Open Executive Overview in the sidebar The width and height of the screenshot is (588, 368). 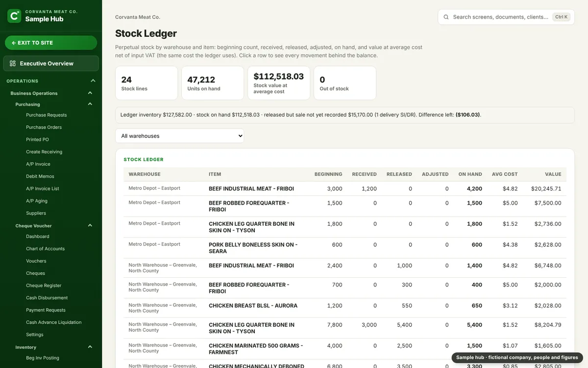(51, 63)
